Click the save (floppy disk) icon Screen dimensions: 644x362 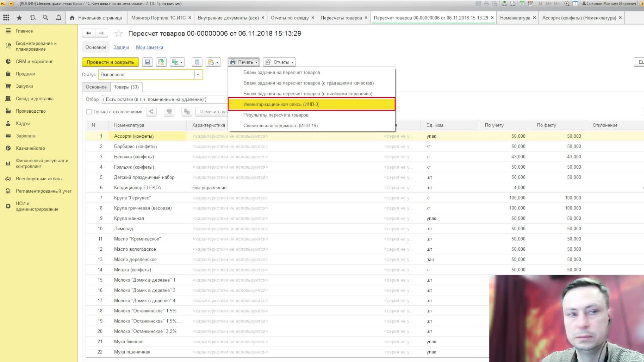point(147,62)
